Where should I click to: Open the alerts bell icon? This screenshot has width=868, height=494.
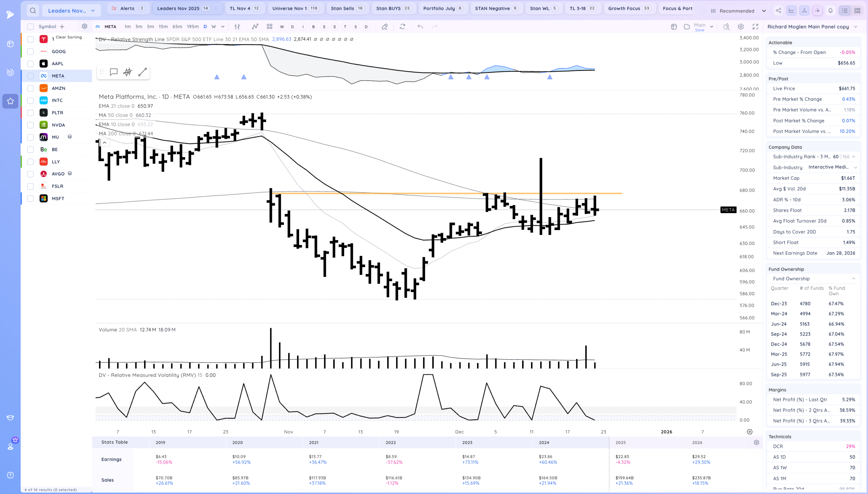(x=830, y=11)
